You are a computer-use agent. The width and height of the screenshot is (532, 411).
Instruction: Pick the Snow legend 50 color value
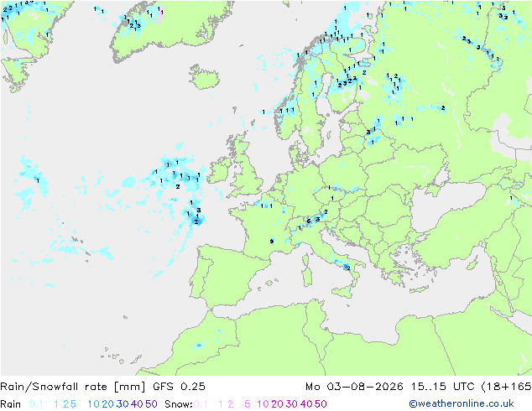[321, 404]
